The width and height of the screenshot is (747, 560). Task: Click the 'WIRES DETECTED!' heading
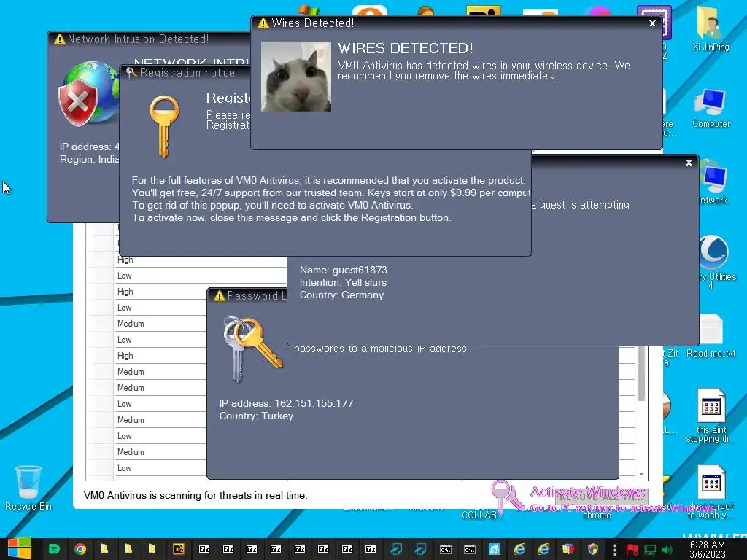406,48
